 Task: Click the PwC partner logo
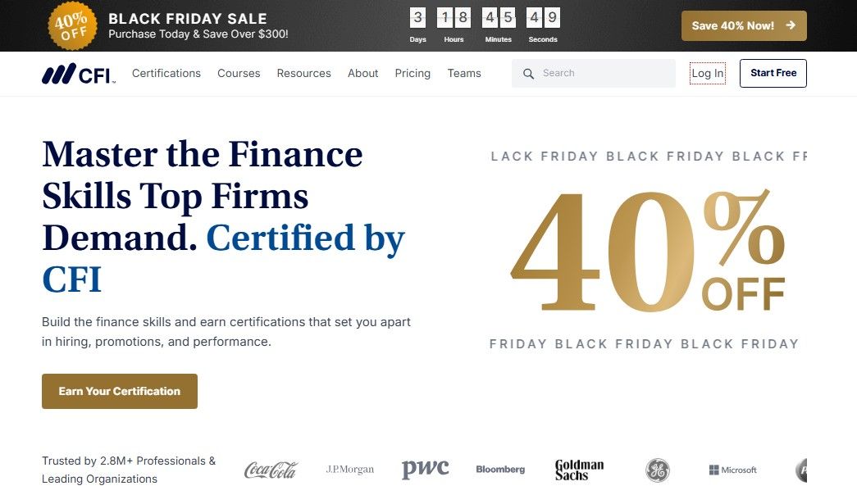coord(425,468)
